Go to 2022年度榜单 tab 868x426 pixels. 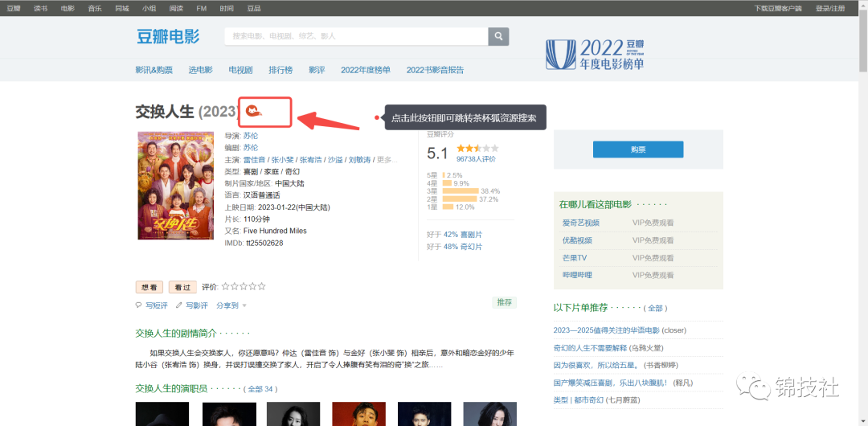(x=366, y=70)
